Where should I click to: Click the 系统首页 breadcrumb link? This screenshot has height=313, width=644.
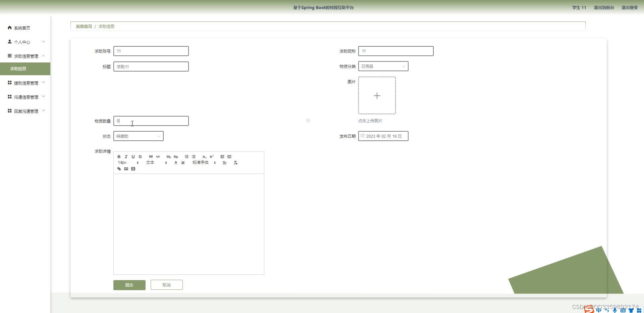(84, 26)
